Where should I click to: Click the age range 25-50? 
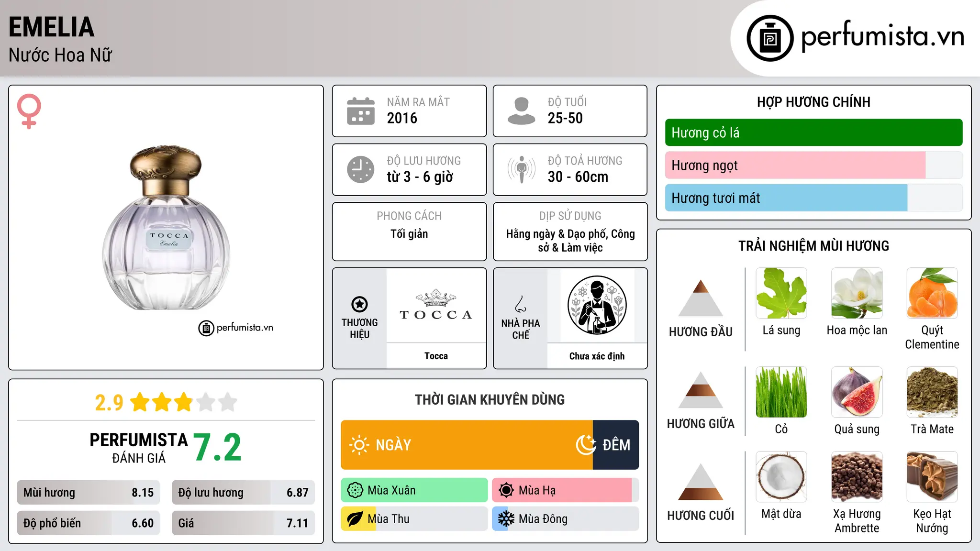pyautogui.click(x=565, y=118)
